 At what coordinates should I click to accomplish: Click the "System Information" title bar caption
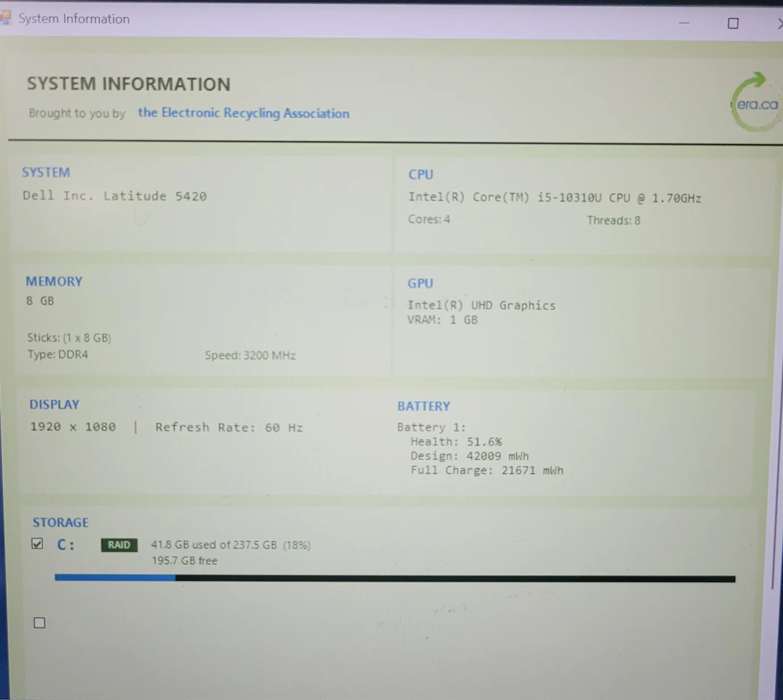(x=74, y=19)
